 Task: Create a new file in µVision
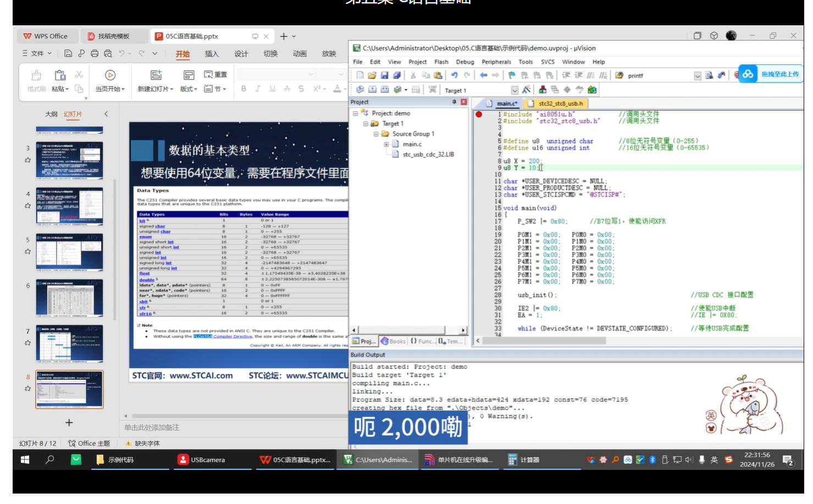click(x=360, y=75)
